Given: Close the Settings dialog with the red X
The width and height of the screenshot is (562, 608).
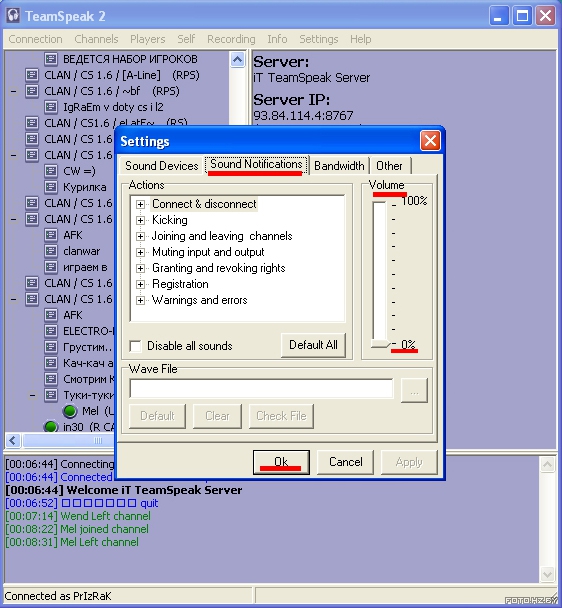Looking at the screenshot, I should [430, 140].
